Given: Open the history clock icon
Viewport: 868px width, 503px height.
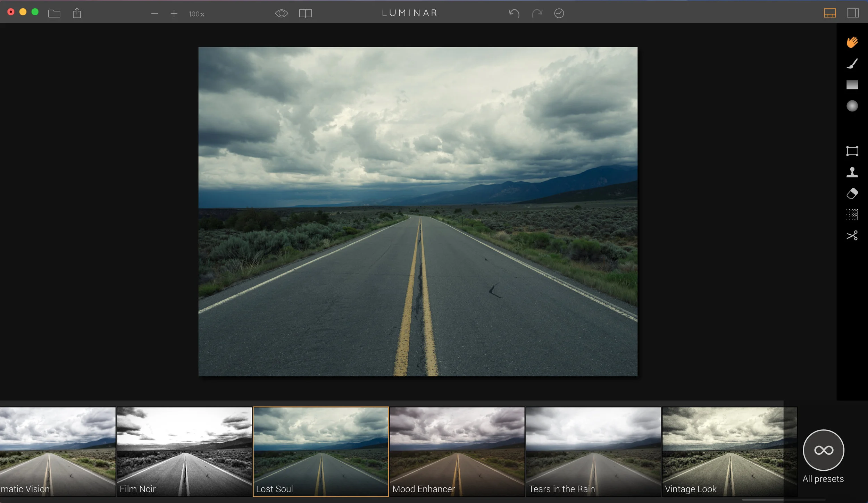Looking at the screenshot, I should tap(559, 14).
